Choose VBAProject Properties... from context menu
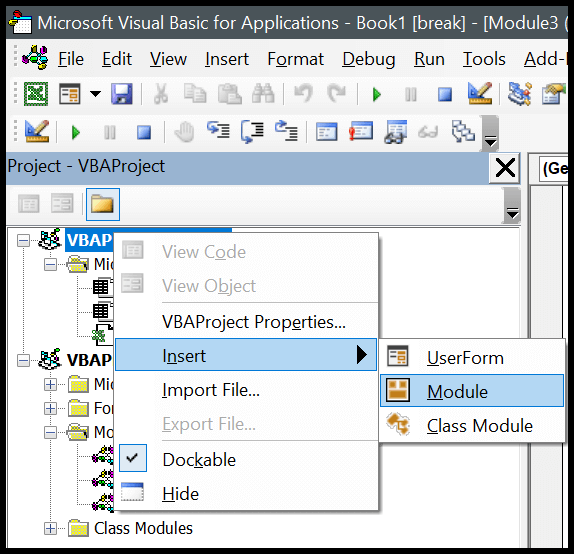This screenshot has width=574, height=554. coord(246,322)
